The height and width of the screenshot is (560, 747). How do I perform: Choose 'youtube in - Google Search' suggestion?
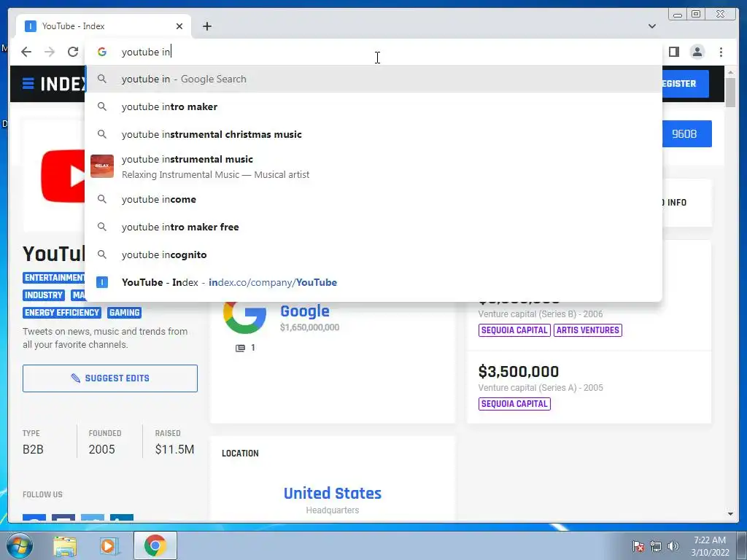coord(373,79)
